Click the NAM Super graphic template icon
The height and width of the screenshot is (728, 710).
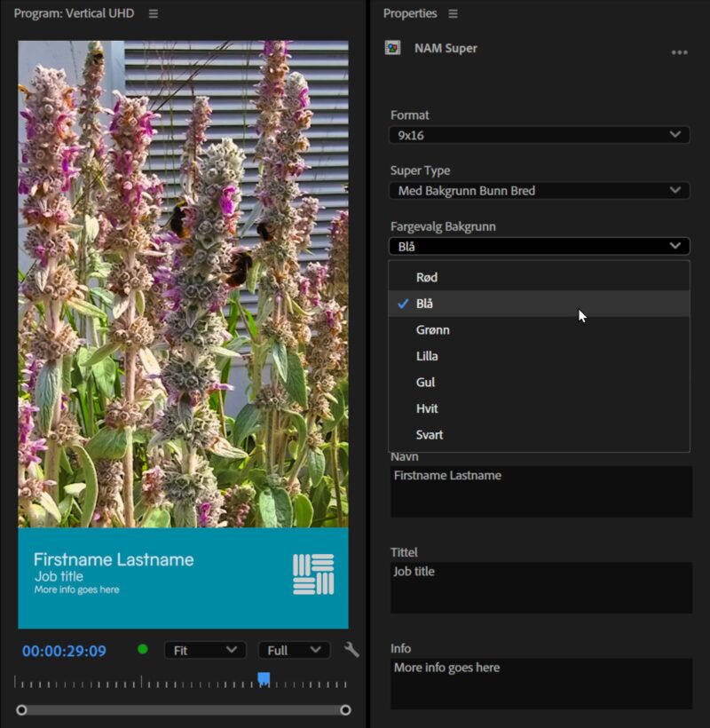(x=392, y=48)
